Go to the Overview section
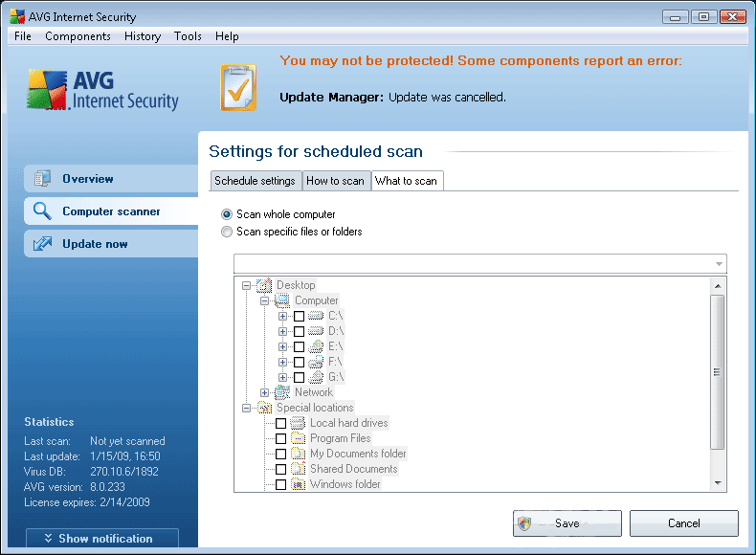 tap(111, 178)
